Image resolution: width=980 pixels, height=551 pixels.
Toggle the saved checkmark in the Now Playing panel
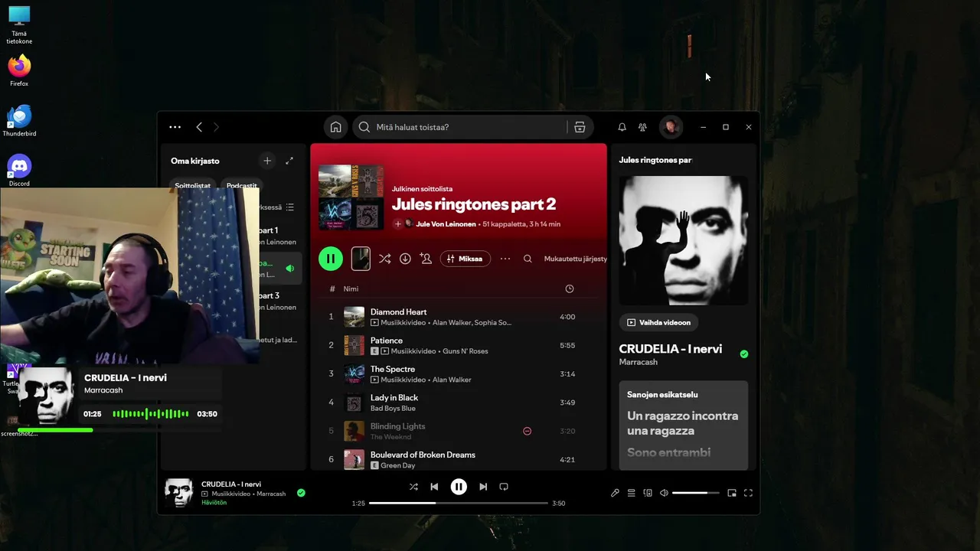(744, 354)
